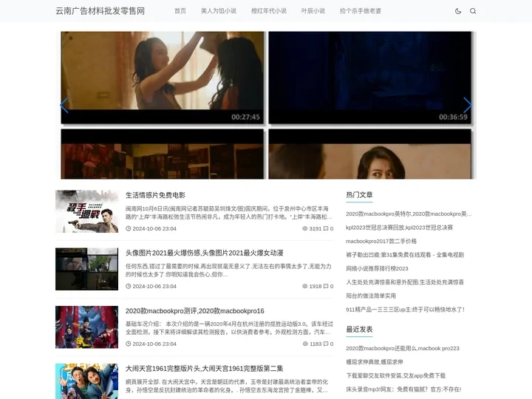The image size is (532, 399).
Task: Click thumbnail of 头像图片2021 article
Action: pos(87,269)
